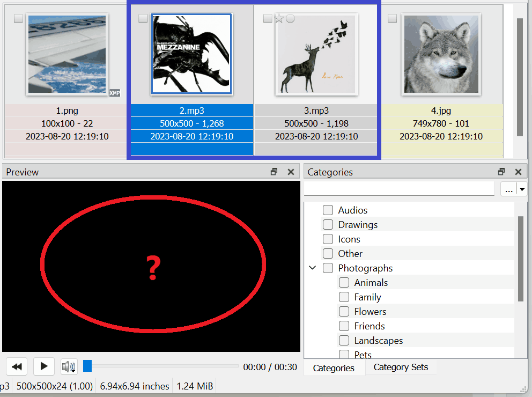Click the 3.mp3 file name label
This screenshot has width=532, height=397.
tap(316, 111)
